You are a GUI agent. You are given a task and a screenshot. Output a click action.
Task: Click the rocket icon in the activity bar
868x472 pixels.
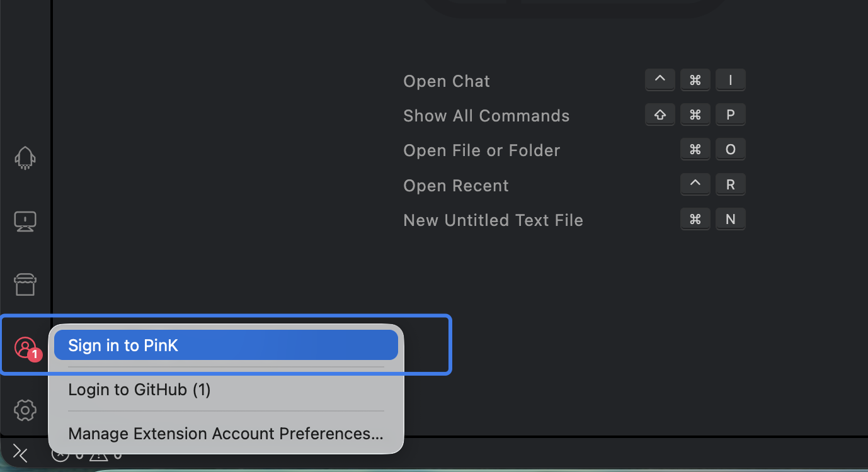25,158
